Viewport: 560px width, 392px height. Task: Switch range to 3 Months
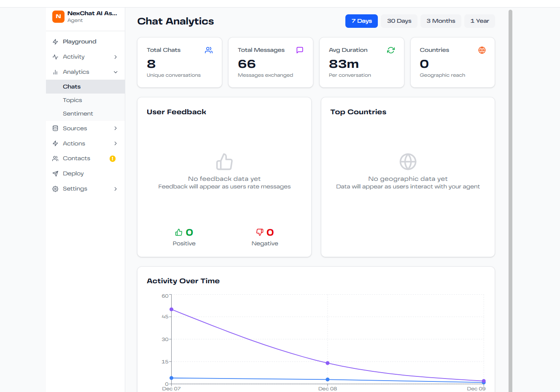(441, 21)
